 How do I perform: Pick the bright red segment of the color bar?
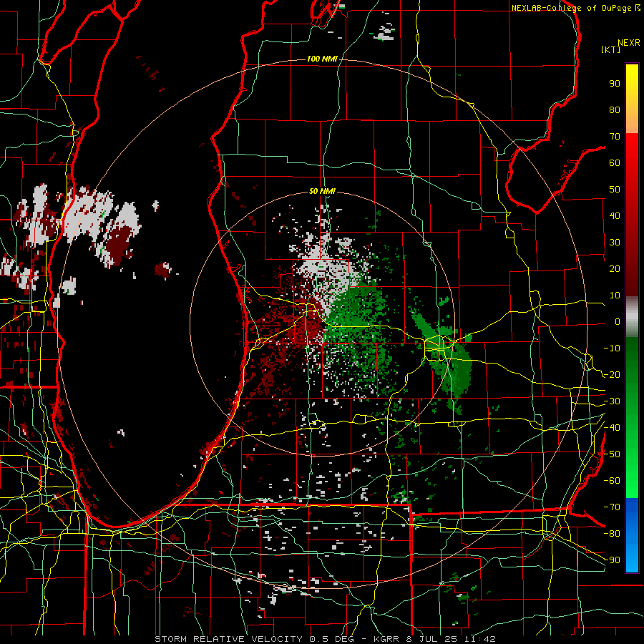pyautogui.click(x=632, y=150)
